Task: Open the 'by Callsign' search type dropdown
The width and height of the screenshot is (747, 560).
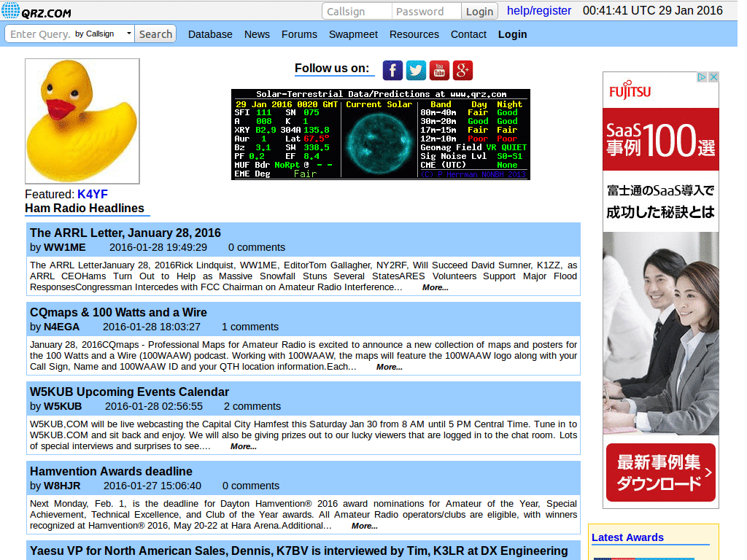Action: tap(103, 34)
